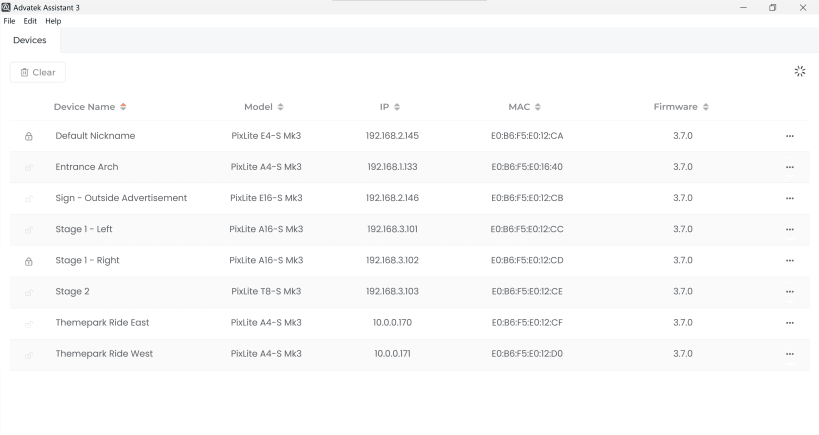Click MAC address E0:B6:F5:E0:16:40
Viewport: 819px width, 435px height.
coord(527,167)
